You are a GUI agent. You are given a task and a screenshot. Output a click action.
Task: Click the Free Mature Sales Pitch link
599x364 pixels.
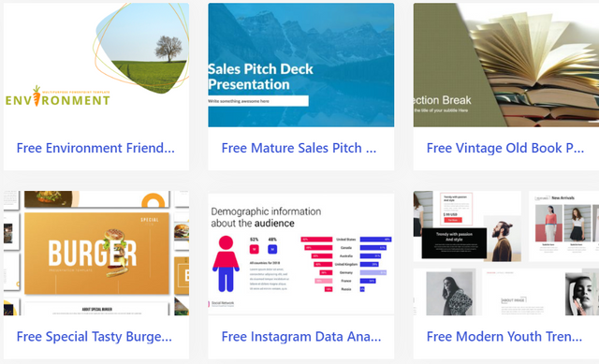tap(299, 148)
